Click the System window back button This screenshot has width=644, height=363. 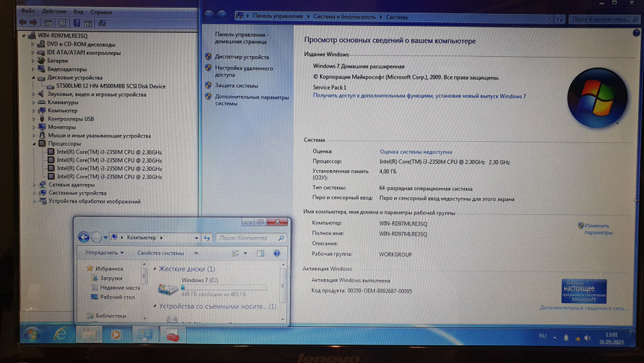[209, 15]
